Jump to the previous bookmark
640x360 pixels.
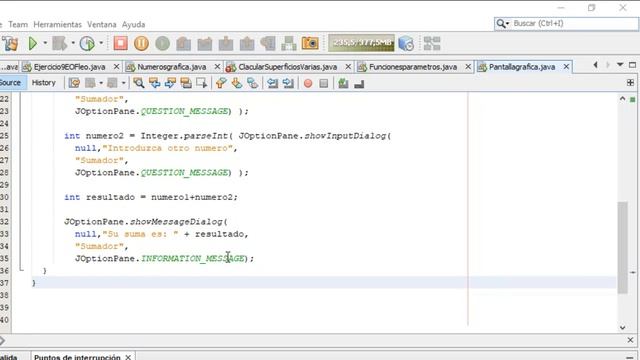point(221,83)
